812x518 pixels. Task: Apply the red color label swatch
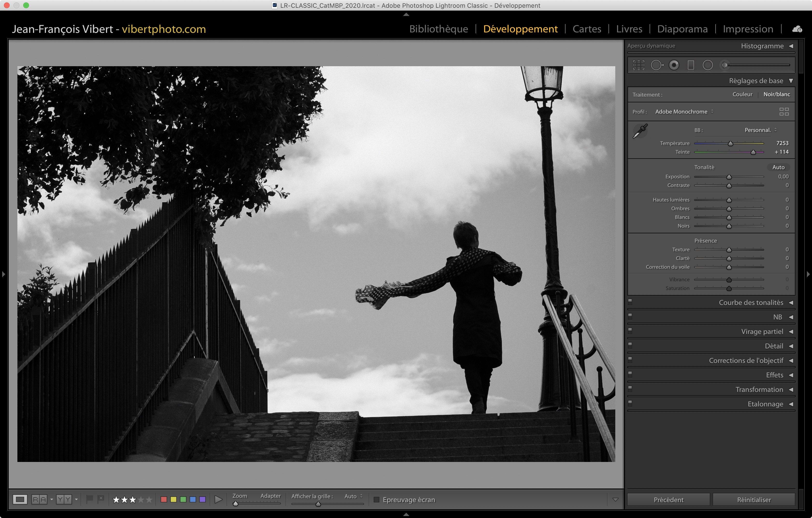[x=164, y=499]
